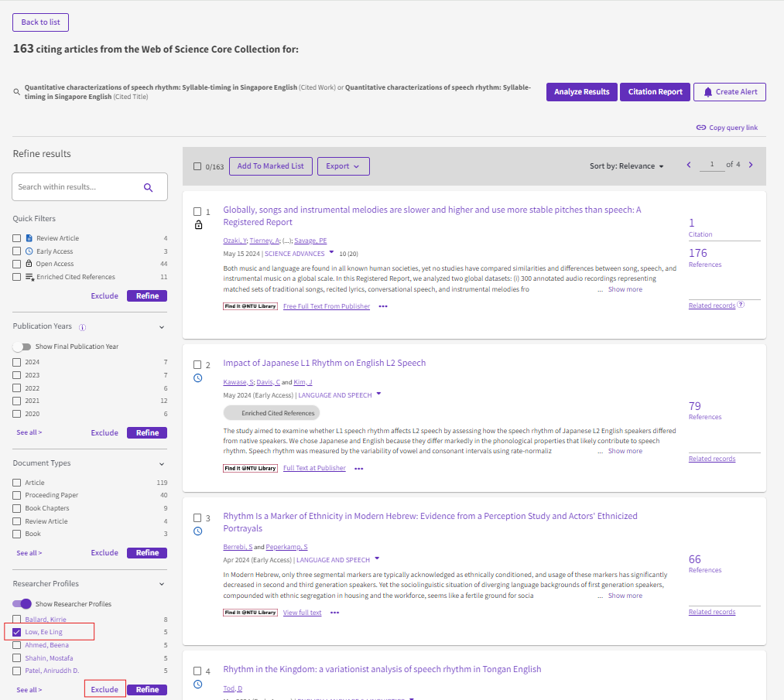Click the Publication Years info icon
The image size is (784, 700).
pos(82,327)
